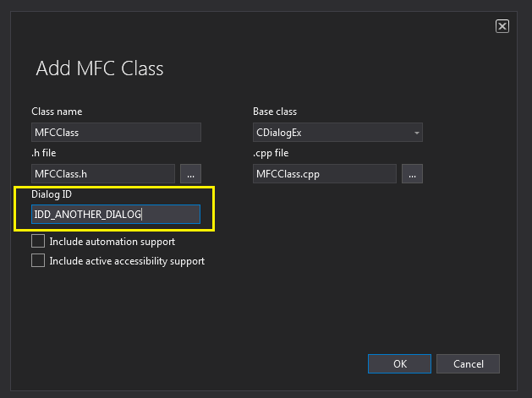Click the Class name input field
Viewport: 532px width, 398px height.
click(116, 132)
